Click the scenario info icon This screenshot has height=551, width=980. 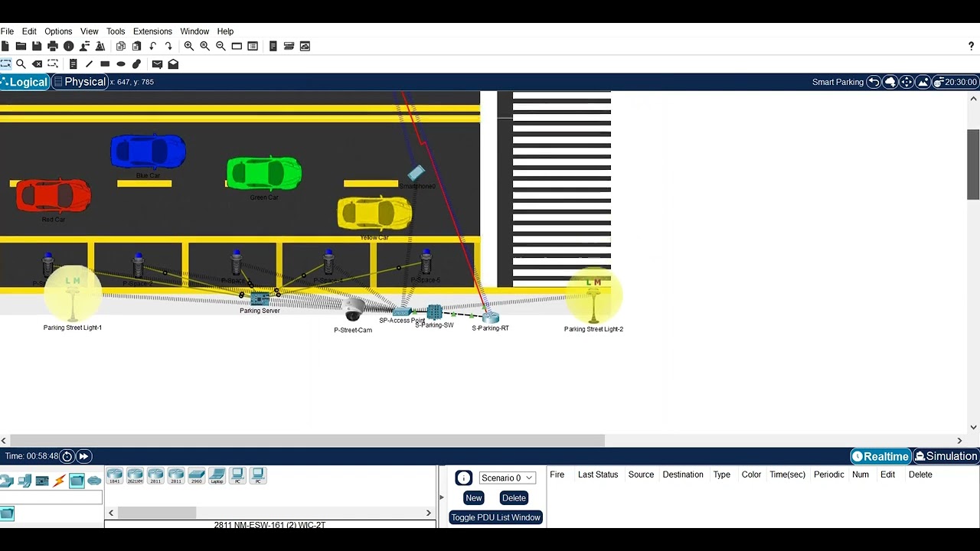pyautogui.click(x=463, y=478)
